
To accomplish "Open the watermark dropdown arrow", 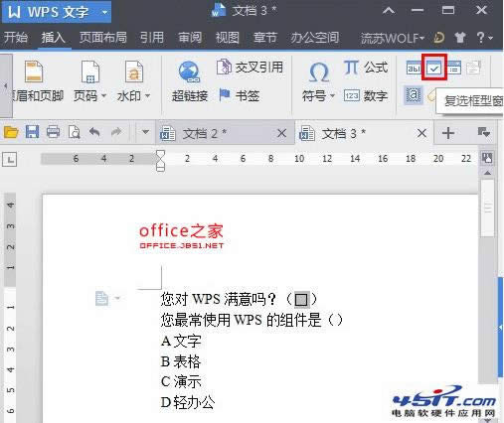I will click(148, 96).
